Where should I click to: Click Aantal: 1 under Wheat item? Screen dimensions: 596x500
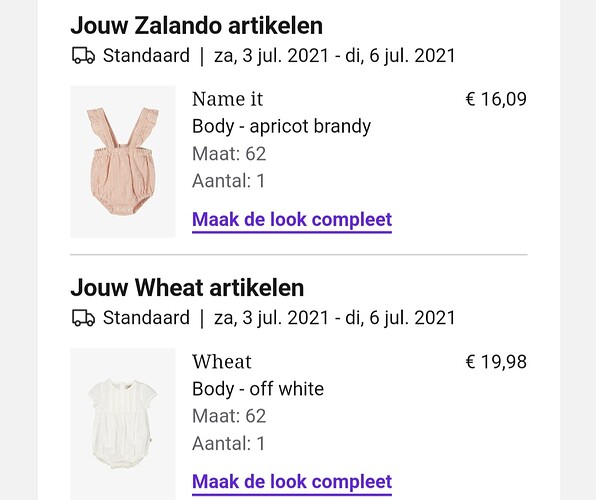(228, 443)
